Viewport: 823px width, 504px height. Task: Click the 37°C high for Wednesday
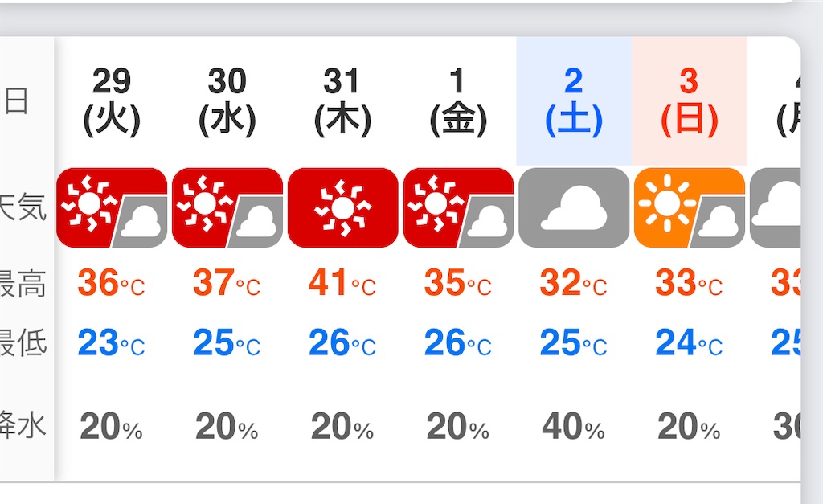click(227, 283)
